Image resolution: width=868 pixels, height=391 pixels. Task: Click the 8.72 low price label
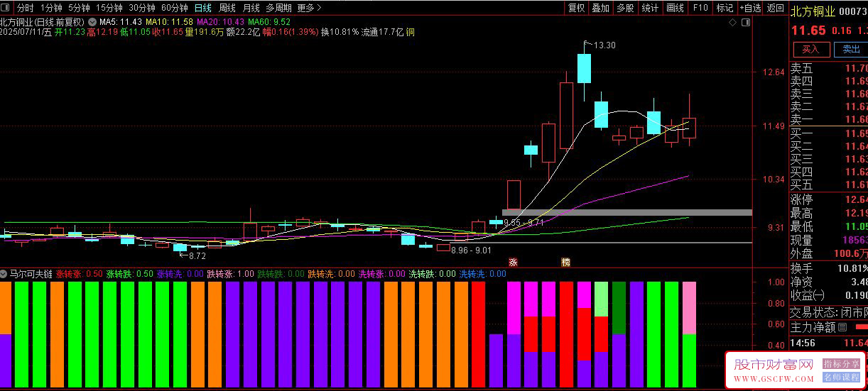point(197,255)
